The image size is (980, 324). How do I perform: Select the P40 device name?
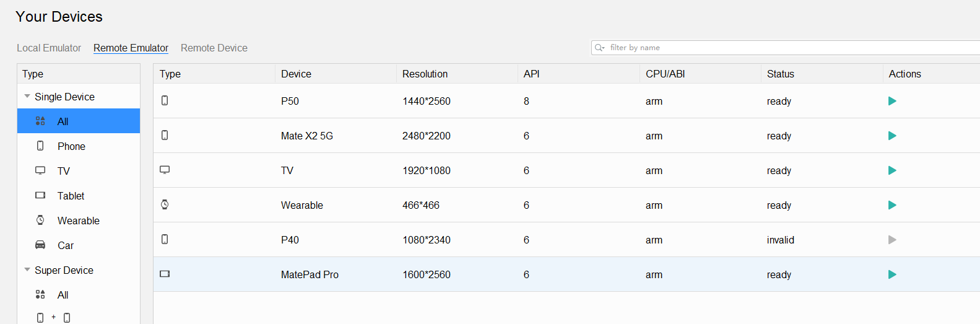[290, 240]
